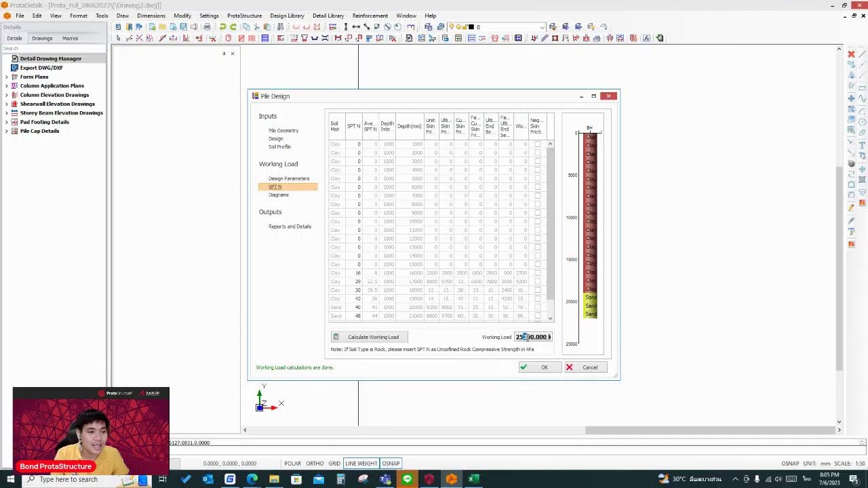Expand Pad Footing Details tree node
The image size is (868, 488).
(6, 122)
